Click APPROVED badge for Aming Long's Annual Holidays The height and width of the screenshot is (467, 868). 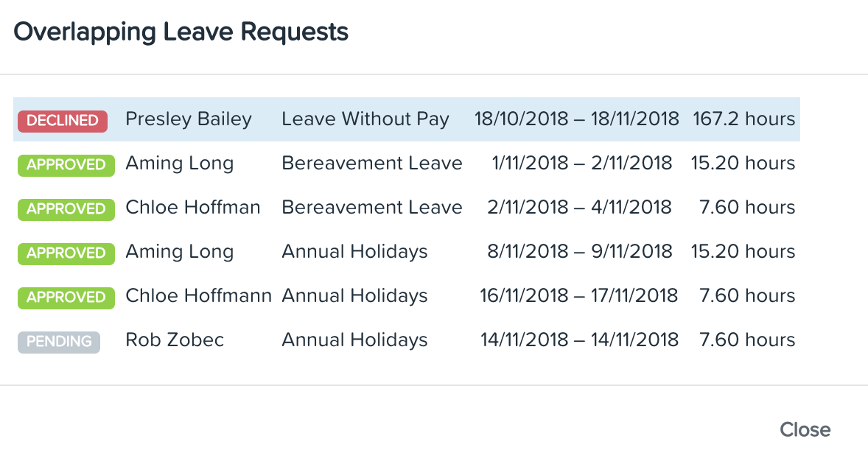[66, 253]
